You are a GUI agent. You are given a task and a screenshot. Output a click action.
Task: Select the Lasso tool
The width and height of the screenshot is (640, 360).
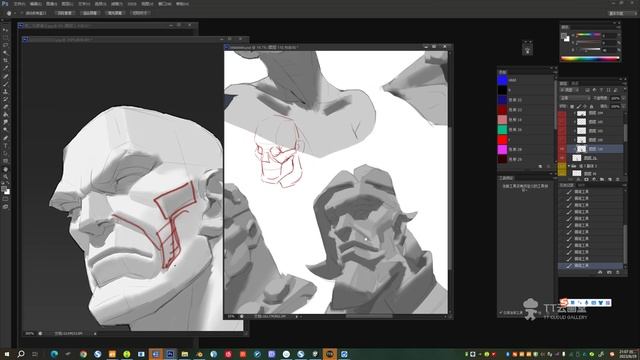click(5, 45)
